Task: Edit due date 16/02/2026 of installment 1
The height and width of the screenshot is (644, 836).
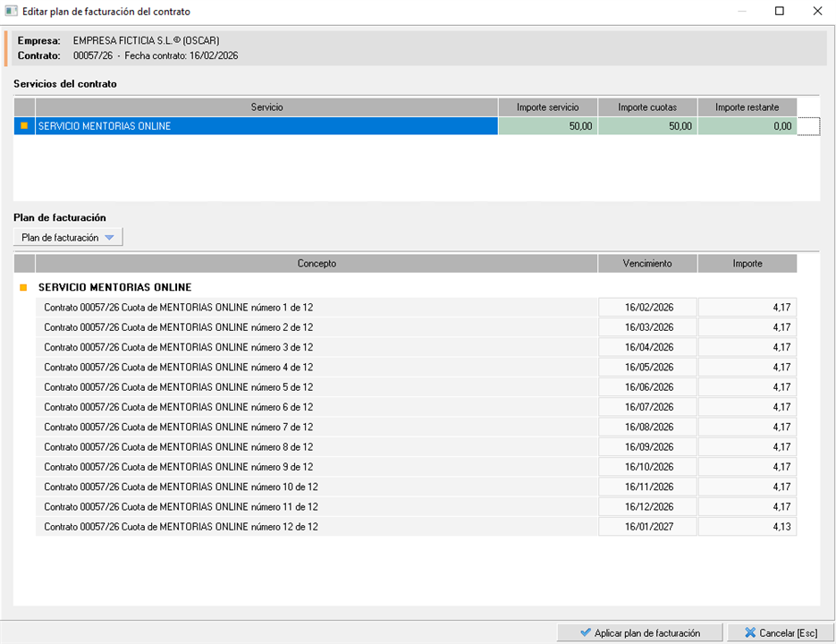Action: click(647, 308)
